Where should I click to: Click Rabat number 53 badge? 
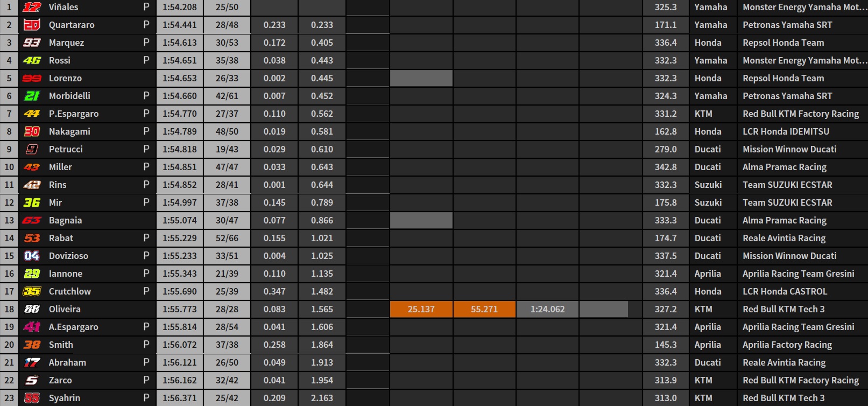(32, 238)
